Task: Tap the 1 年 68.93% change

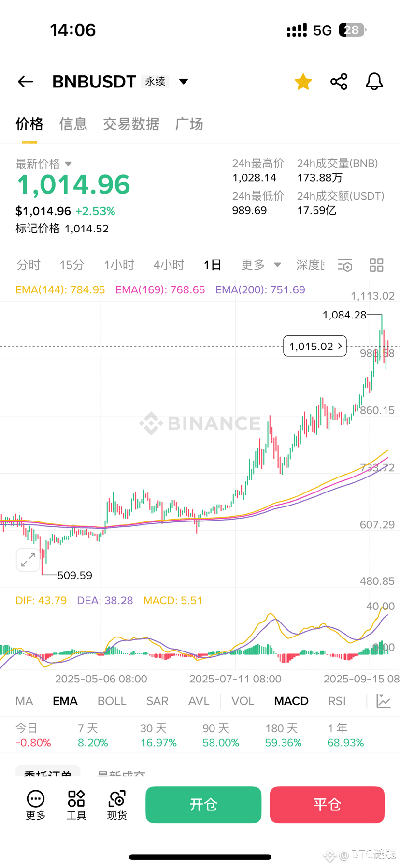Action: 345,736
